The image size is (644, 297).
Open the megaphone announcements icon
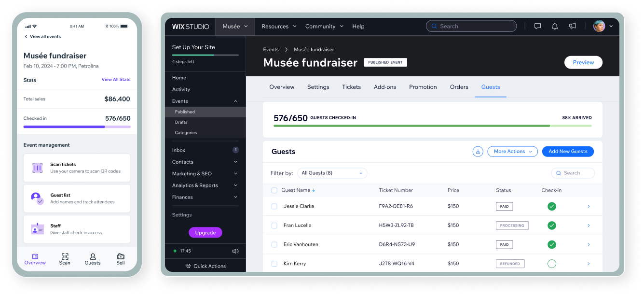pyautogui.click(x=572, y=26)
